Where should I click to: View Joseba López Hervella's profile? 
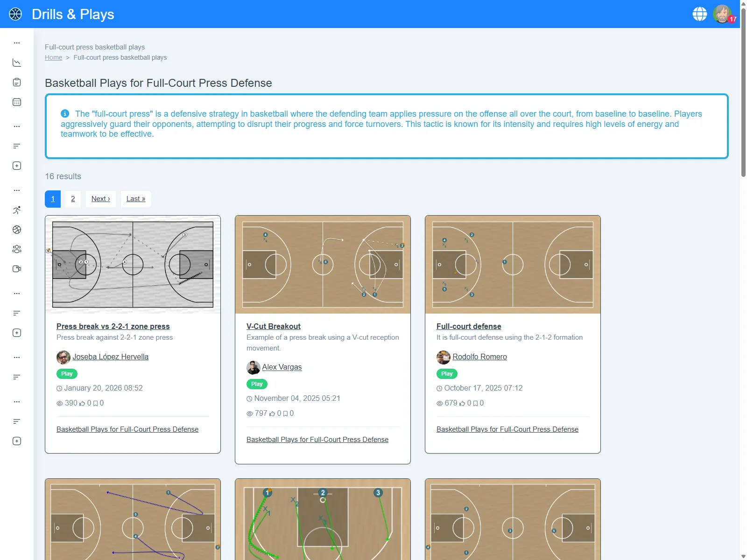click(110, 357)
